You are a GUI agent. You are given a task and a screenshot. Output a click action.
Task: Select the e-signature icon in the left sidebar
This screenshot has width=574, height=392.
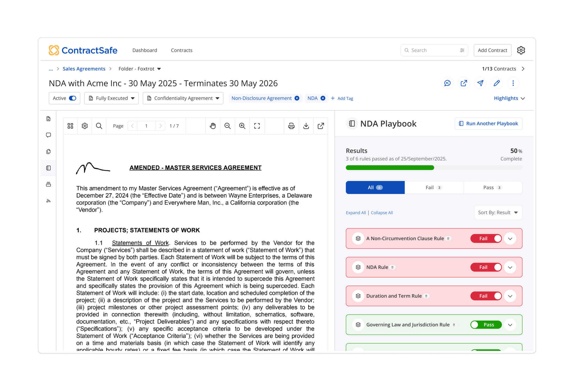pyautogui.click(x=49, y=201)
